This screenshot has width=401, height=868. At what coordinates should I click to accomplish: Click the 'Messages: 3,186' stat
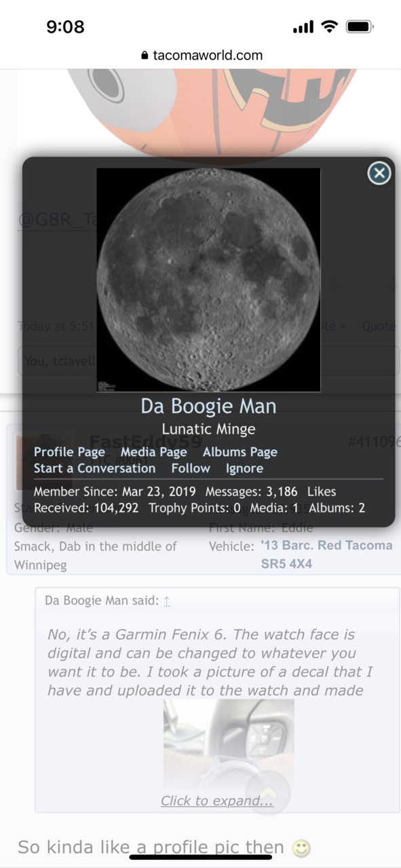(251, 491)
